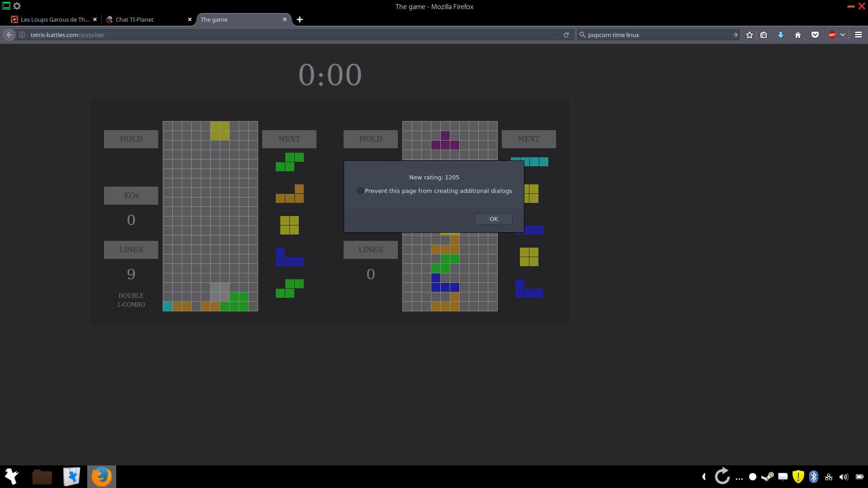Open the Firefox hamburger menu
Viewport: 868px width, 488px height.
[x=859, y=35]
